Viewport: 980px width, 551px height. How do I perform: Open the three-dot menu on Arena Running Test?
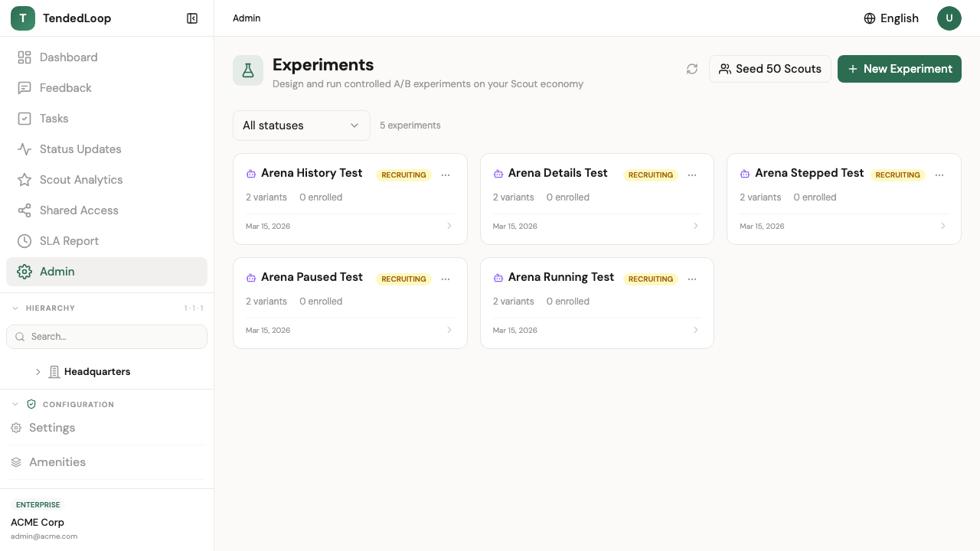coord(692,279)
